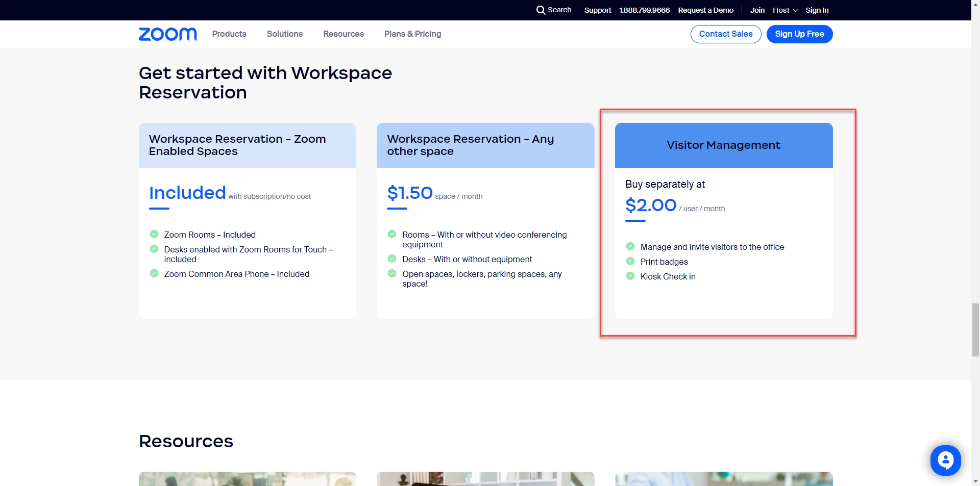This screenshot has width=980, height=486.
Task: Click scrollbar down arrow
Action: click(x=975, y=481)
